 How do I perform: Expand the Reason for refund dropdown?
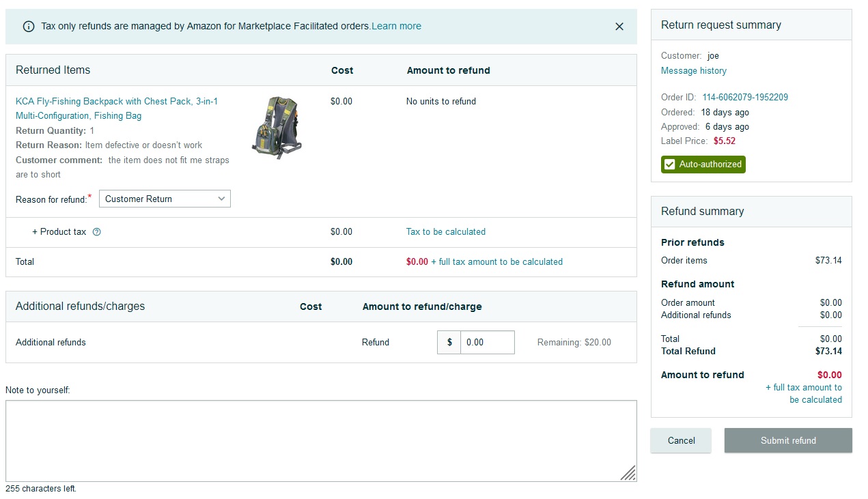click(x=165, y=199)
